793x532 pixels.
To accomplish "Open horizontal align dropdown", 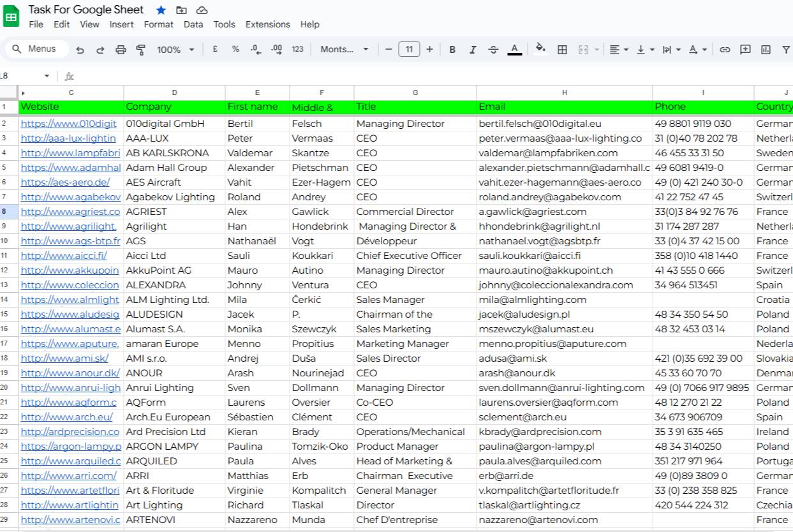I will coord(618,50).
